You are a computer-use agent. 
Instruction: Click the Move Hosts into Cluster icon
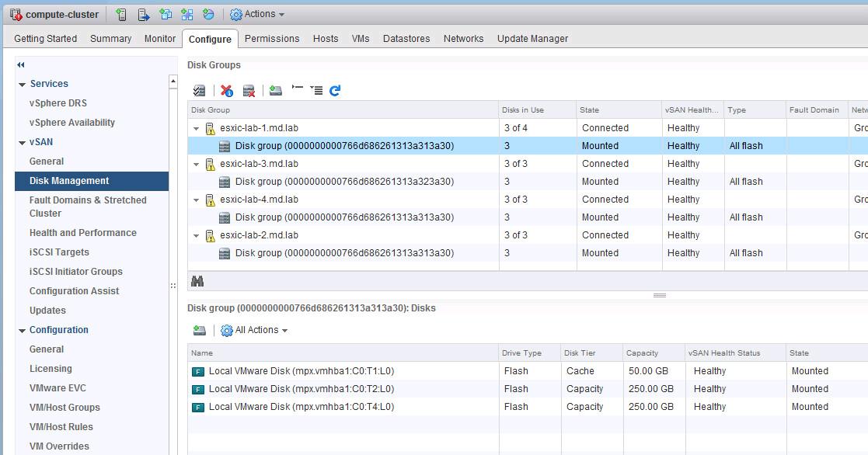(144, 15)
